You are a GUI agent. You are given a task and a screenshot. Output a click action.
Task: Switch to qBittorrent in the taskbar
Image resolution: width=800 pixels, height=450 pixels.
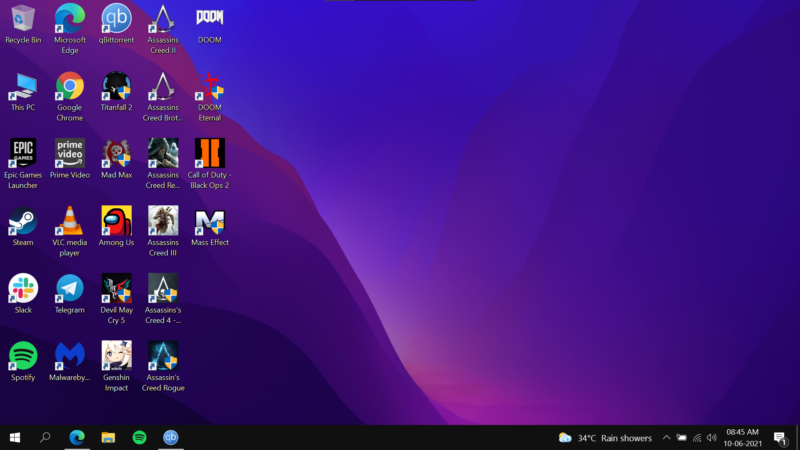[x=170, y=438]
